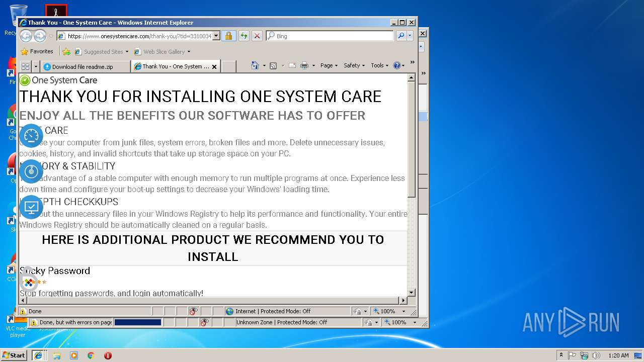Viewport: 644px width, 362px height.
Task: Switch to Internet Explorer taskbar button
Action: [38, 355]
